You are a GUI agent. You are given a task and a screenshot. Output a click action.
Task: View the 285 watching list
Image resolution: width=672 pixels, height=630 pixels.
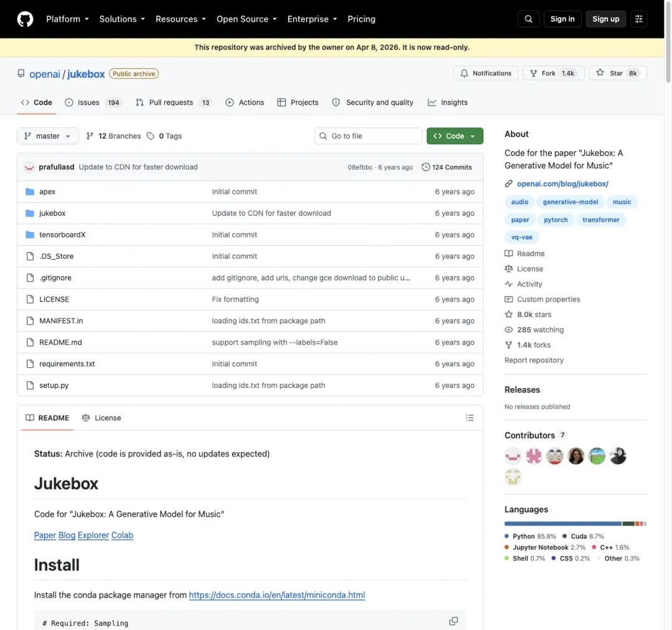534,330
